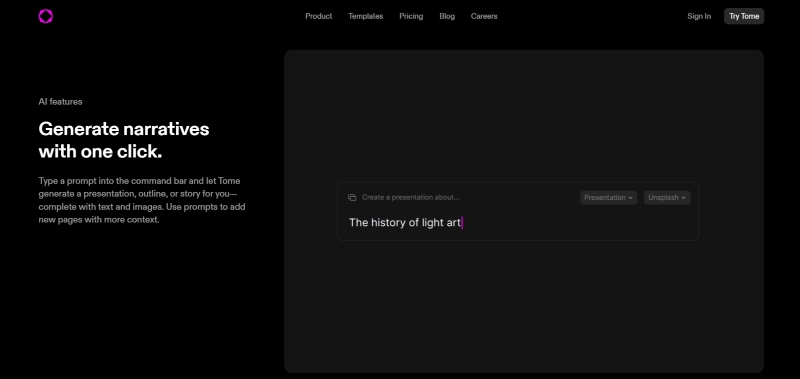Open the Unsplash image source dropdown

(667, 197)
